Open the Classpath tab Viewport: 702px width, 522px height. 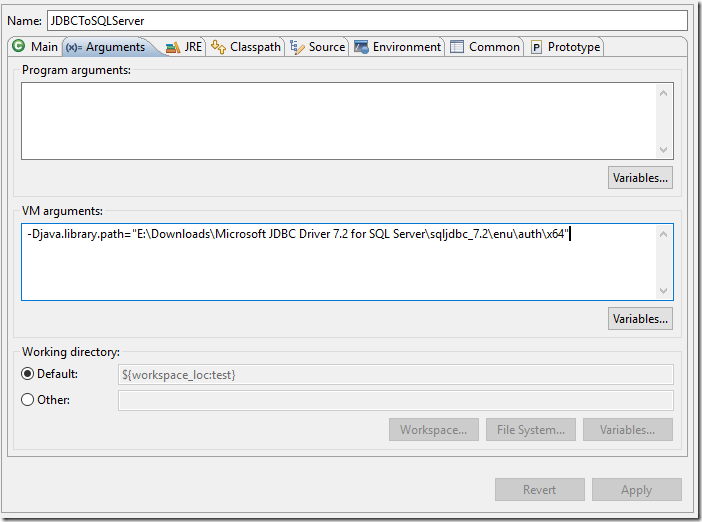(246, 47)
